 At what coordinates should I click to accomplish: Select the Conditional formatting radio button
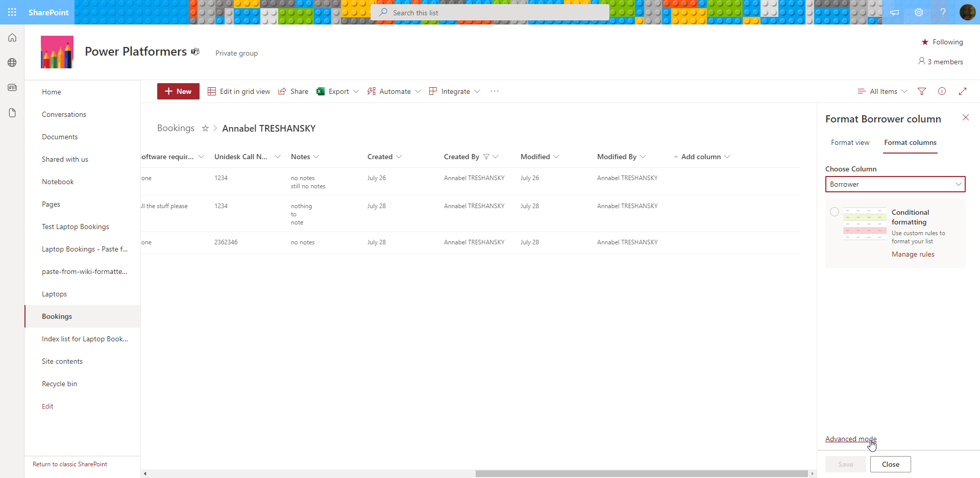(x=835, y=212)
